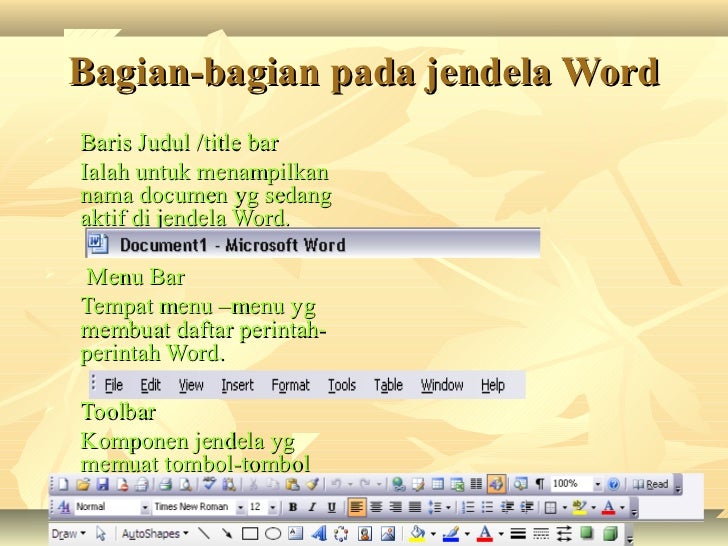Screen dimensions: 728x546
Task: Click the Insert Hyperlink globe icon
Action: point(398,485)
